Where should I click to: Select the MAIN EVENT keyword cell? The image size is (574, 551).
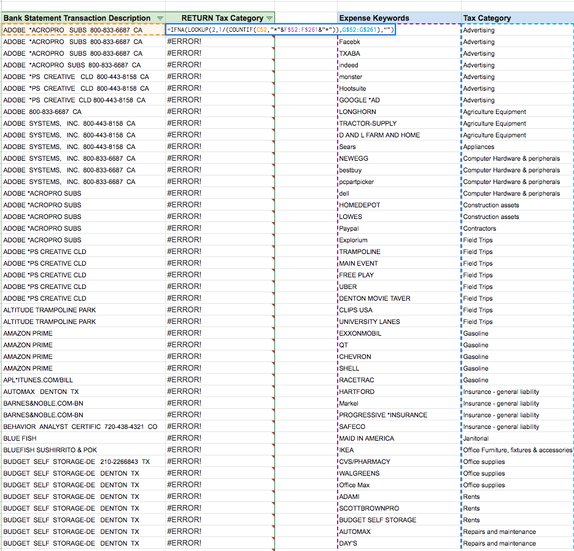(399, 263)
